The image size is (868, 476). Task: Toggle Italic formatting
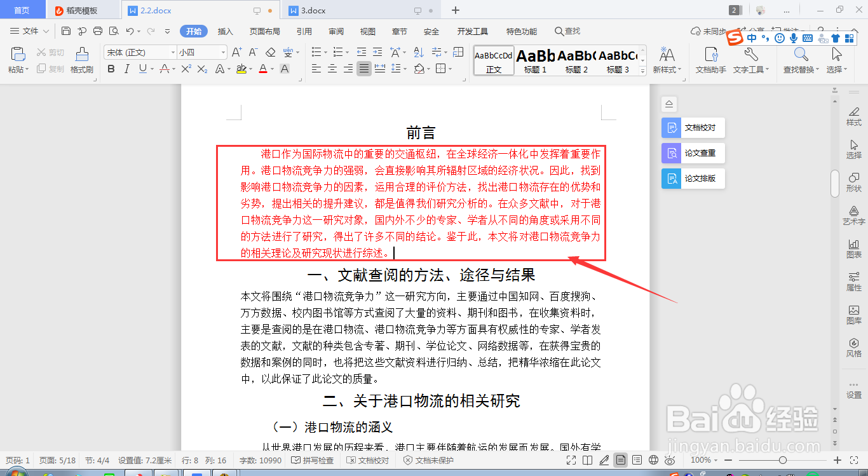click(127, 69)
